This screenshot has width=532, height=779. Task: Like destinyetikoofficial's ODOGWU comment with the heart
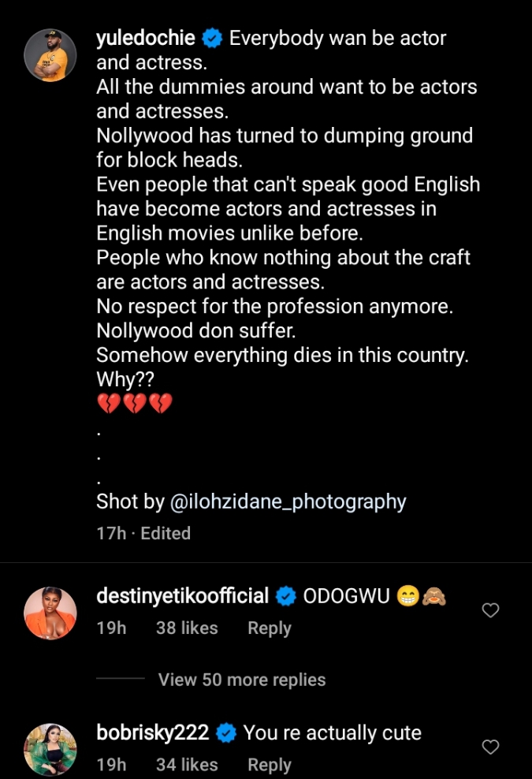point(490,610)
